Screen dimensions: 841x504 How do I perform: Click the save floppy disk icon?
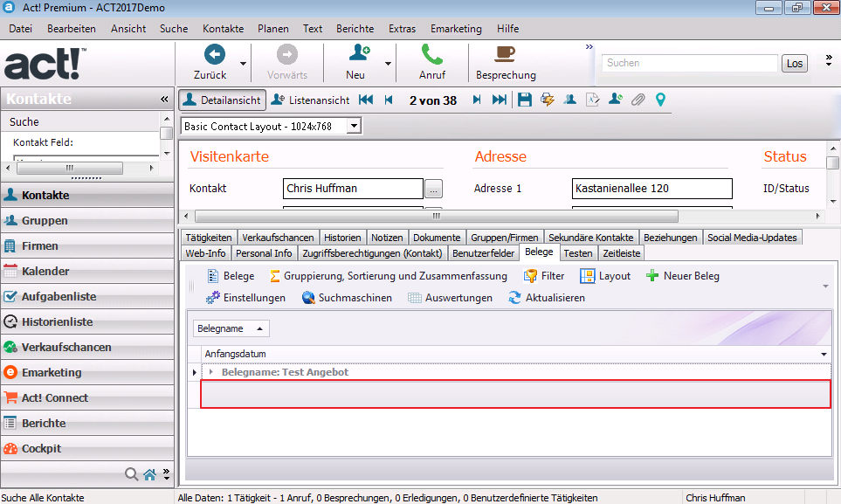[525, 100]
